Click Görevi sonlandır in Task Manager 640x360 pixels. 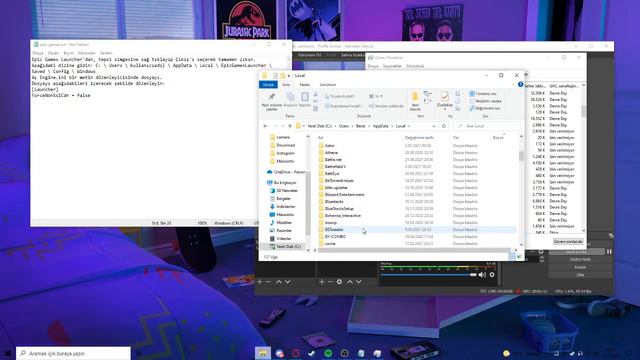[568, 242]
